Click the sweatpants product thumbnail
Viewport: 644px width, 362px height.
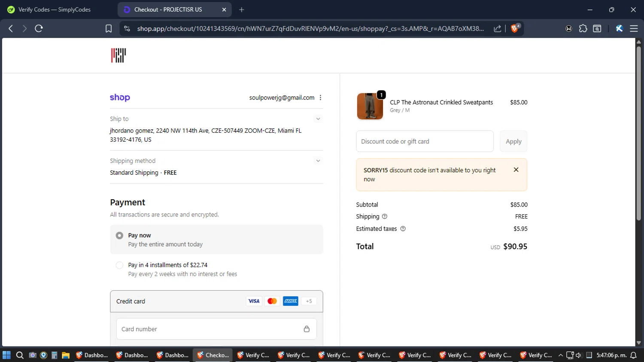(370, 106)
